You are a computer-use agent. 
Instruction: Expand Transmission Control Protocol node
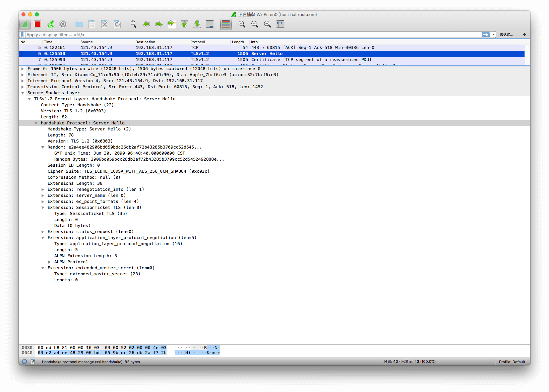(23, 87)
